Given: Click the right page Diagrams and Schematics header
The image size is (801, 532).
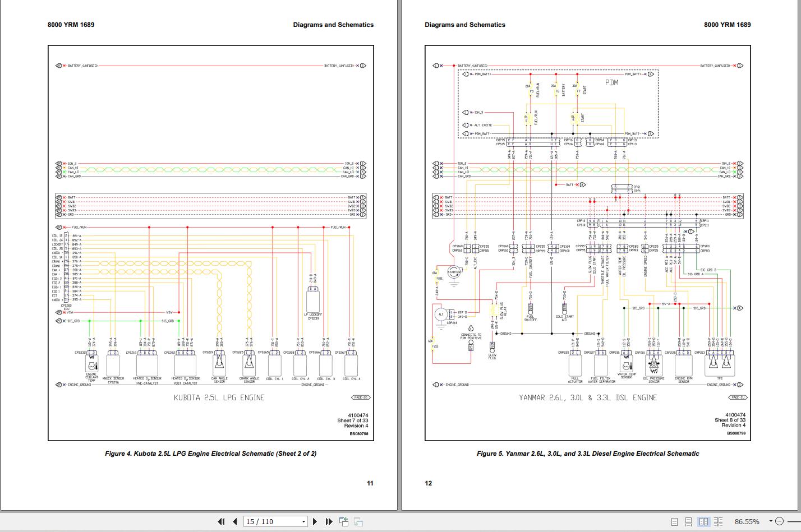Looking at the screenshot, I should (x=465, y=25).
